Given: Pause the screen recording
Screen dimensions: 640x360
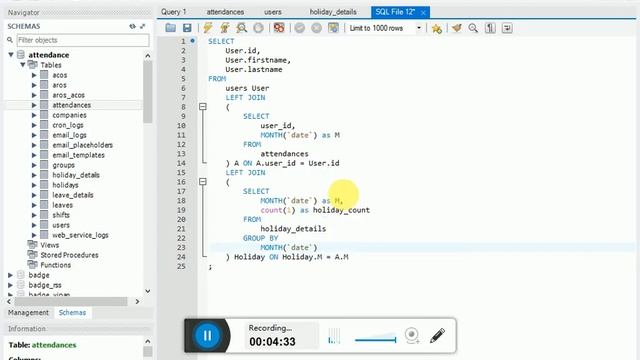Looking at the screenshot, I should [x=207, y=336].
